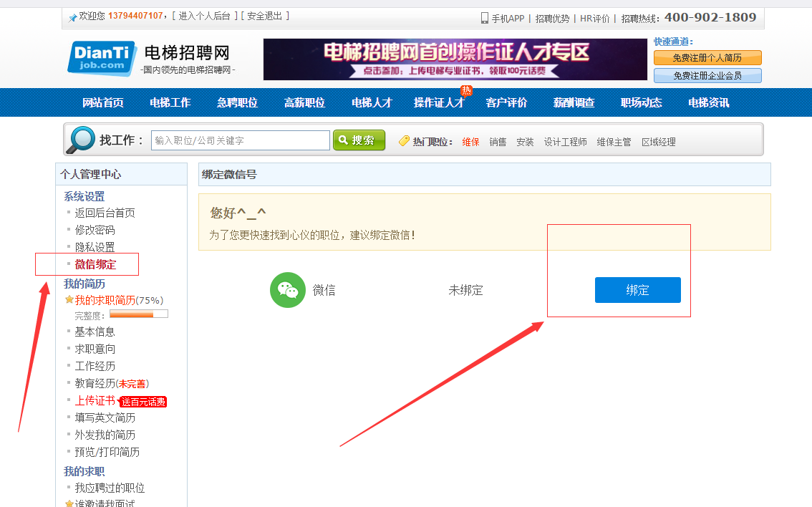Click the star icon beside 我的求职简历
812x507 pixels.
tap(69, 299)
